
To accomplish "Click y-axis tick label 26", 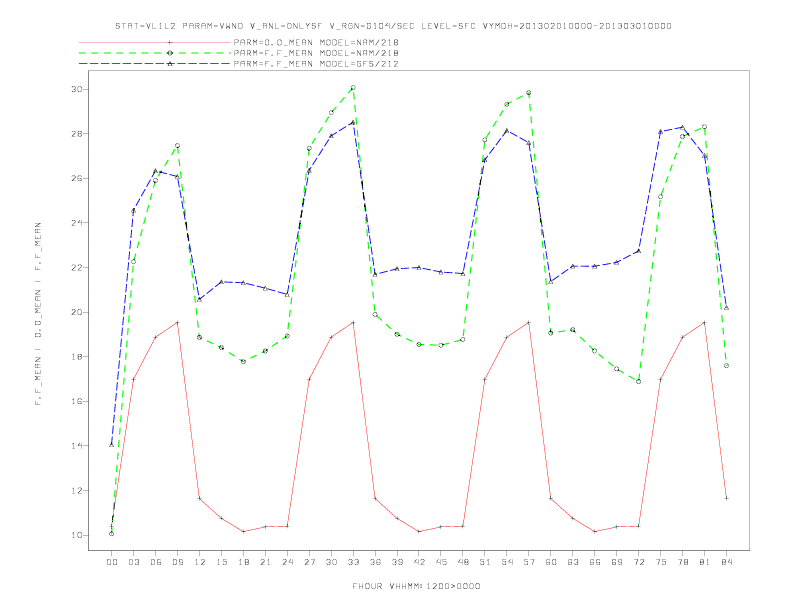I will tap(76, 178).
